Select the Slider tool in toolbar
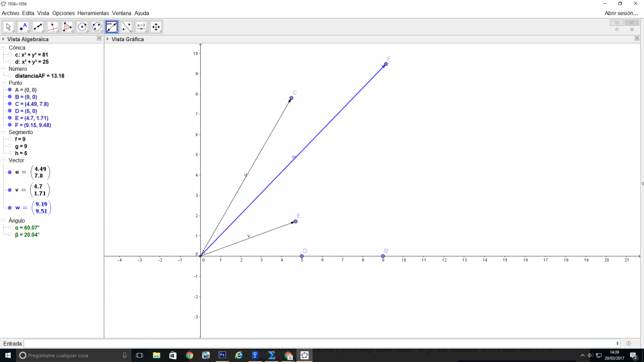The height and width of the screenshot is (362, 644). pos(141,26)
